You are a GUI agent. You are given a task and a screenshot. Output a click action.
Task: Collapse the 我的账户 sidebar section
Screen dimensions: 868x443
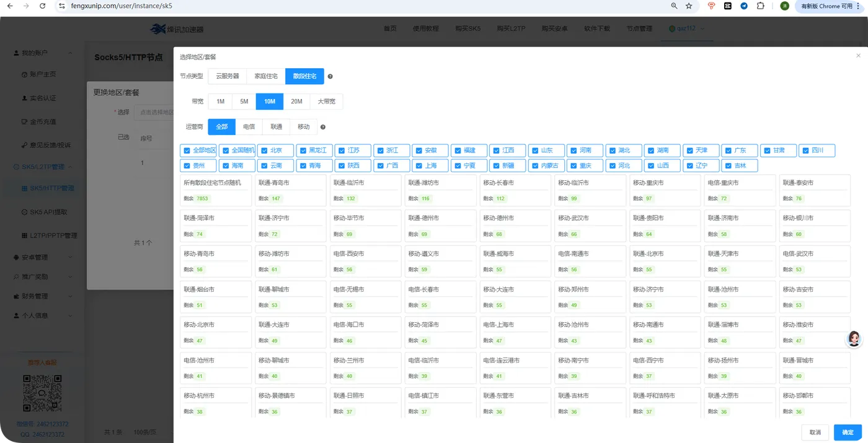(43, 53)
